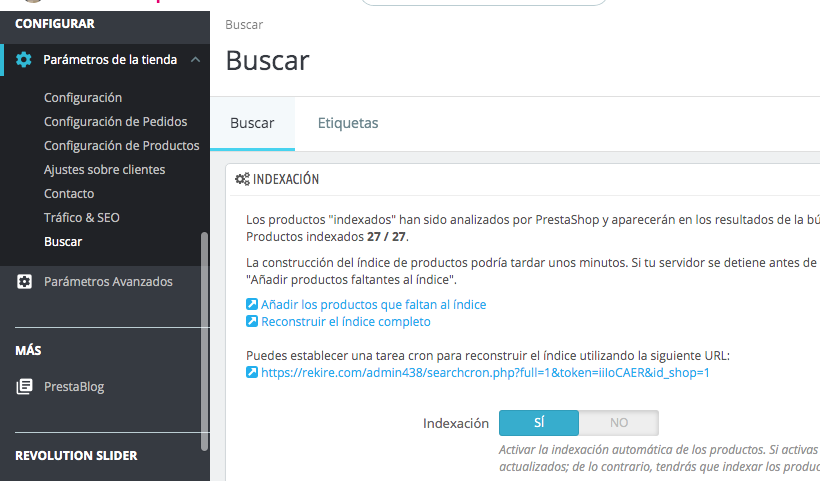Click the CONFIGURAR section heading
This screenshot has width=820, height=481.
click(55, 24)
